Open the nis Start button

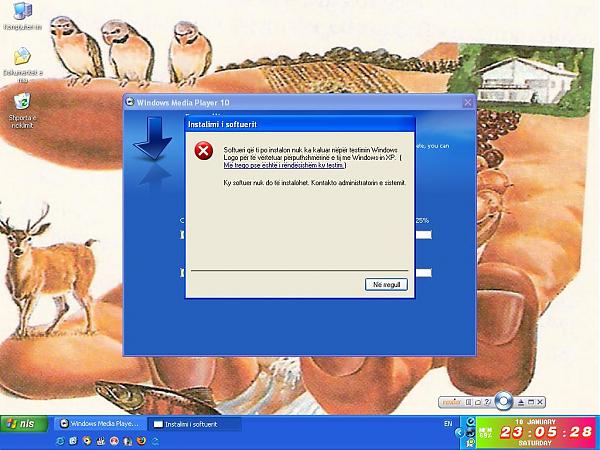click(x=24, y=424)
